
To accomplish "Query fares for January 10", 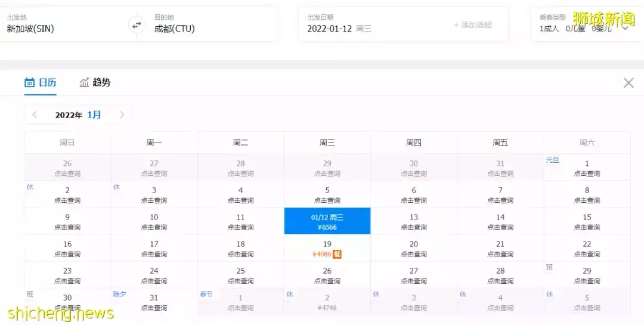I will (154, 221).
